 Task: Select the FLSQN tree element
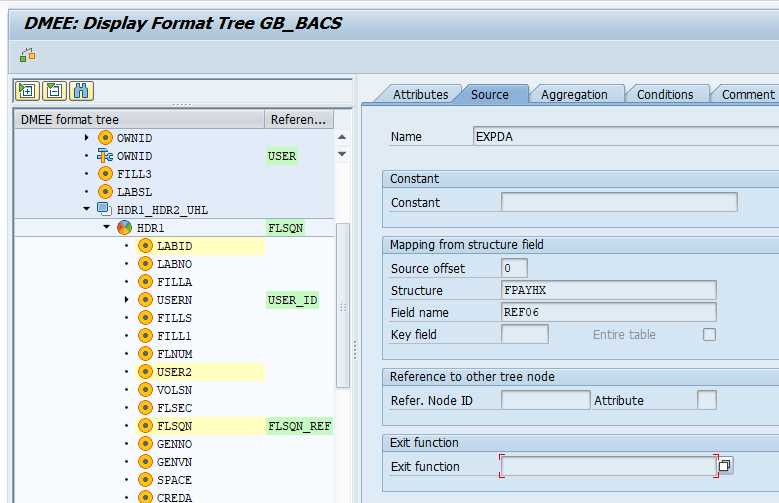pos(174,425)
